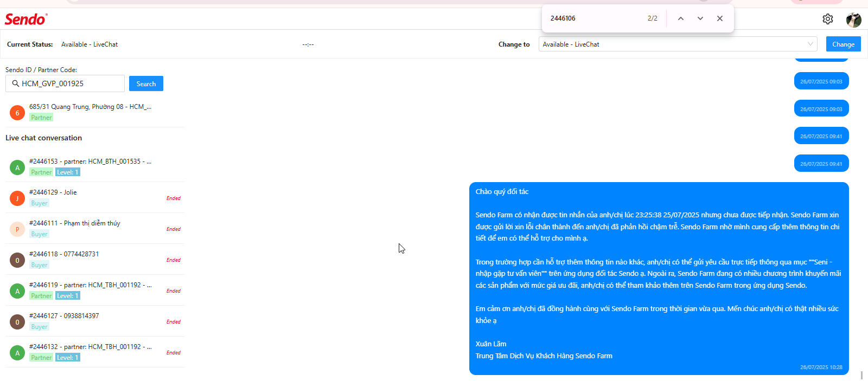Click the Change status button

843,44
